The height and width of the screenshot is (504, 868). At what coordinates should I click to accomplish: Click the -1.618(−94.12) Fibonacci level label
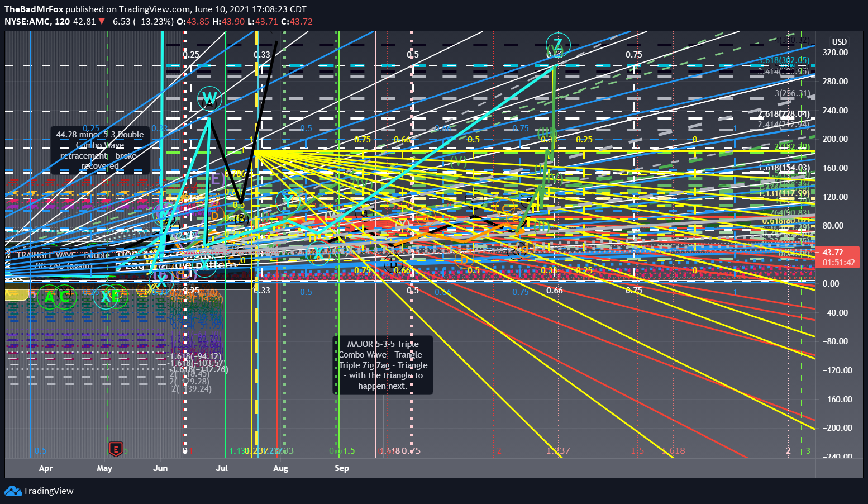(195, 356)
